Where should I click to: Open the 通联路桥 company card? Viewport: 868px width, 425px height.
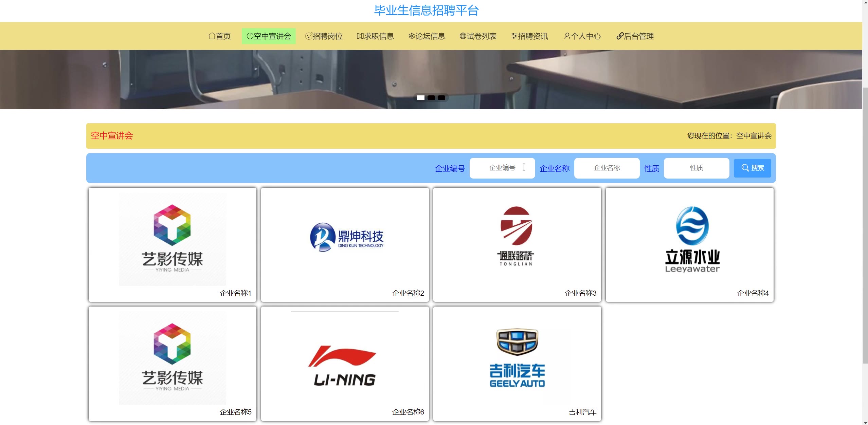[x=517, y=244]
